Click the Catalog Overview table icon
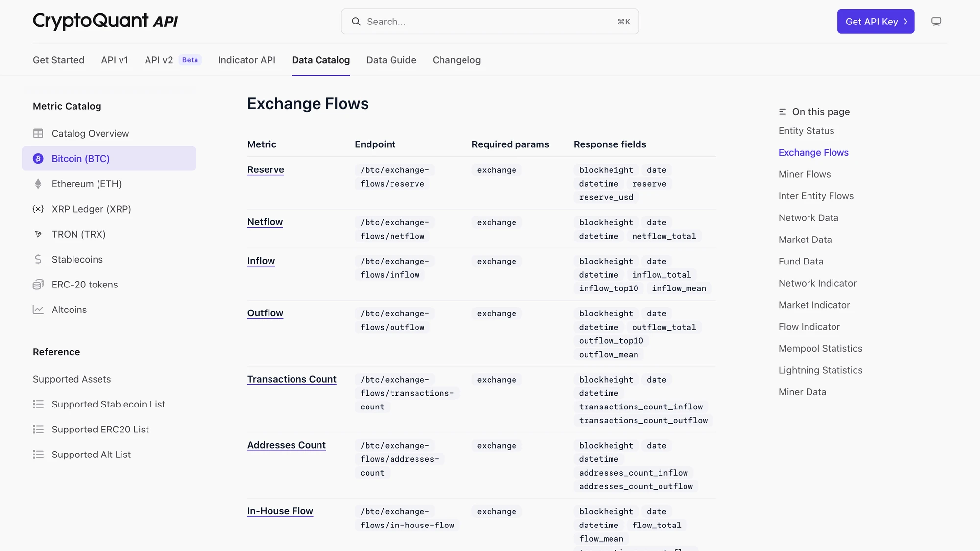Screen dimensions: 980x551 (38, 133)
